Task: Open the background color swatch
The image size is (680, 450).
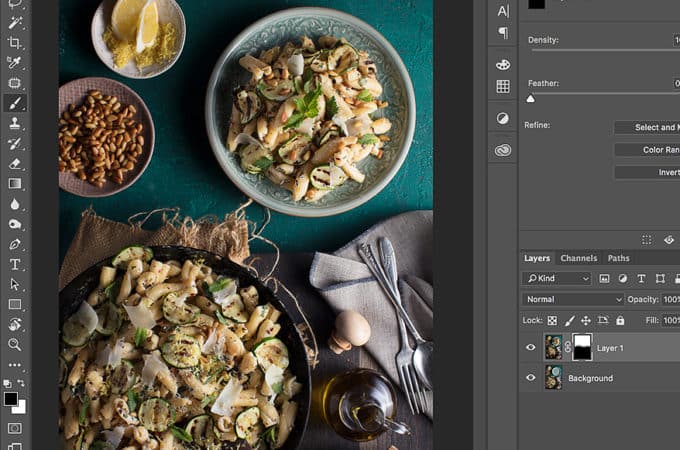Action: point(20,408)
